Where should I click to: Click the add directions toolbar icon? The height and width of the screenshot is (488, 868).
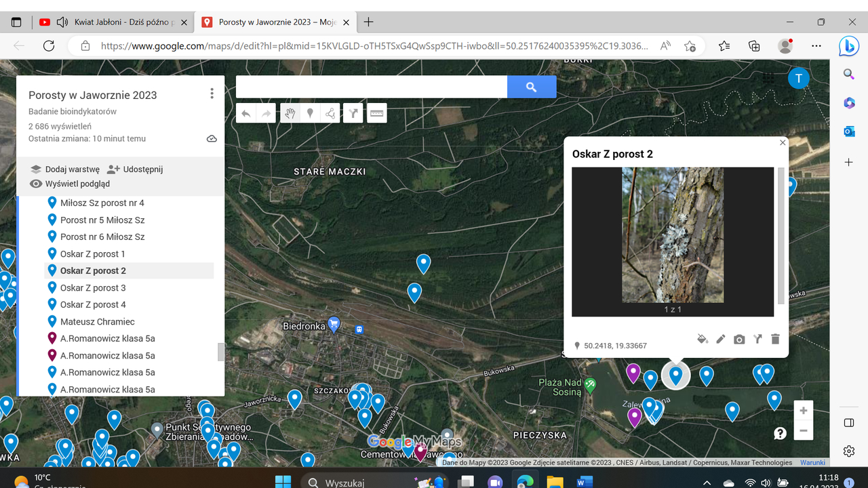point(353,114)
